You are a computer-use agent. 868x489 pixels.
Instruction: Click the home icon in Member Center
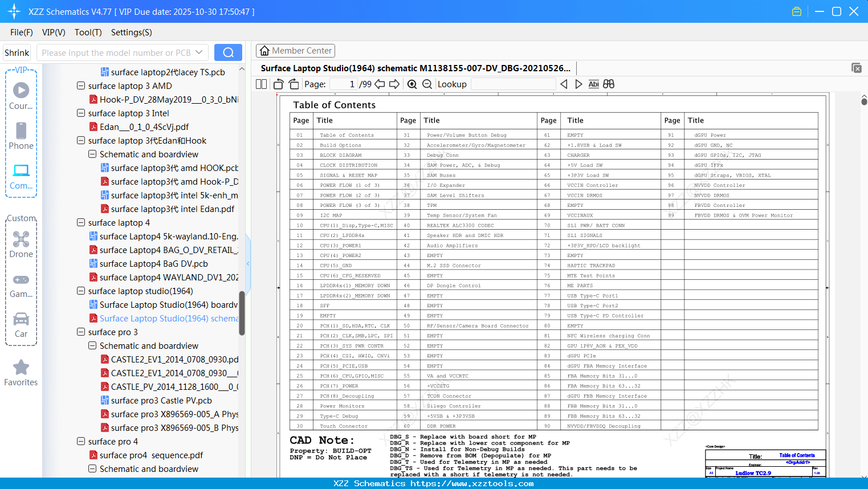point(264,51)
